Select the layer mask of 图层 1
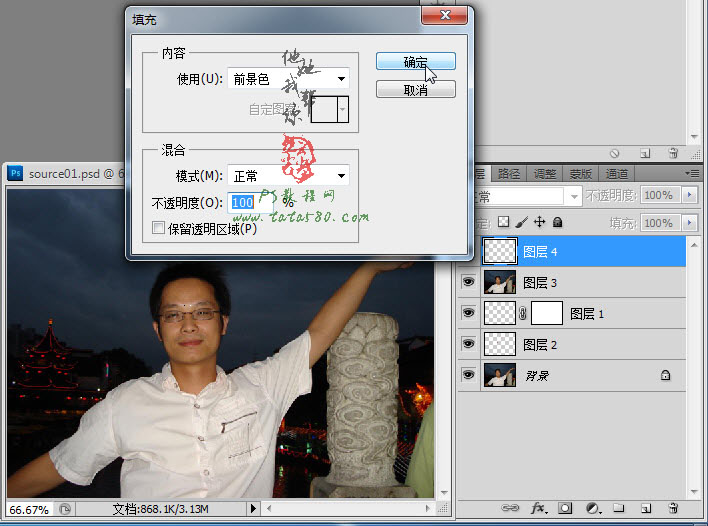Screen dimensions: 708x526 coord(547,313)
